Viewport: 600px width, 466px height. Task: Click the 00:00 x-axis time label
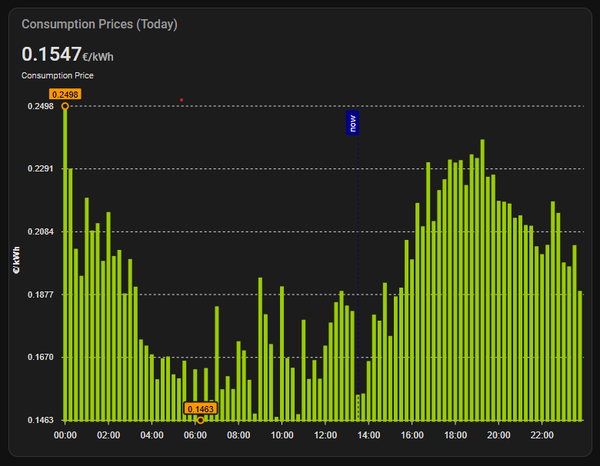[65, 435]
